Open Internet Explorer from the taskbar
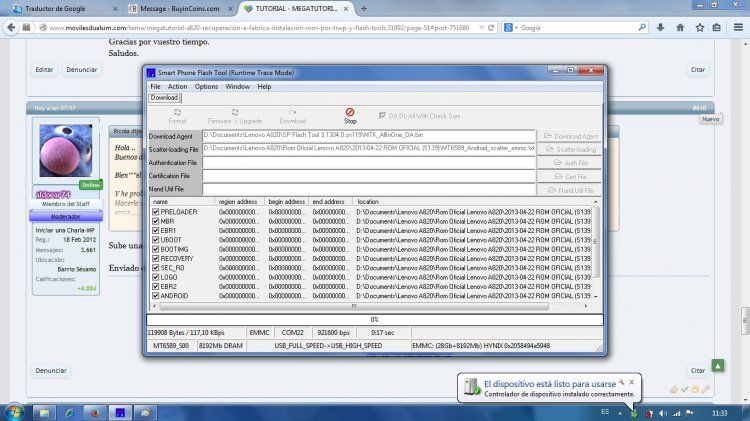 (x=70, y=412)
